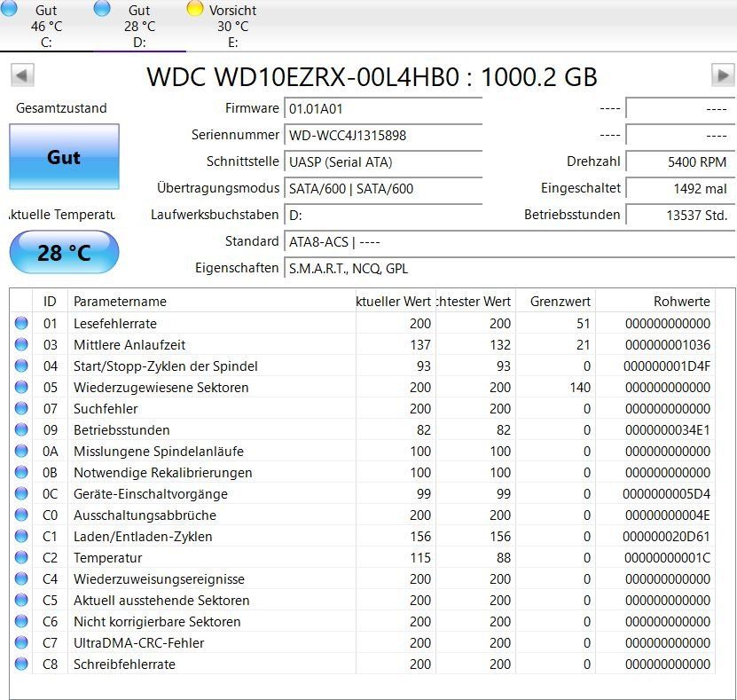Go to next disk with right arrow

[x=723, y=75]
